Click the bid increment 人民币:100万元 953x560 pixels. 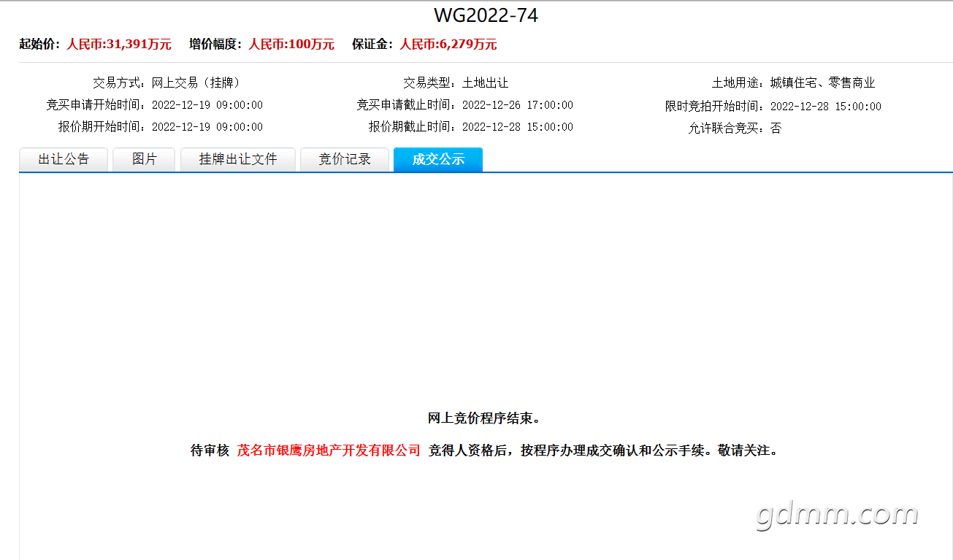click(291, 45)
